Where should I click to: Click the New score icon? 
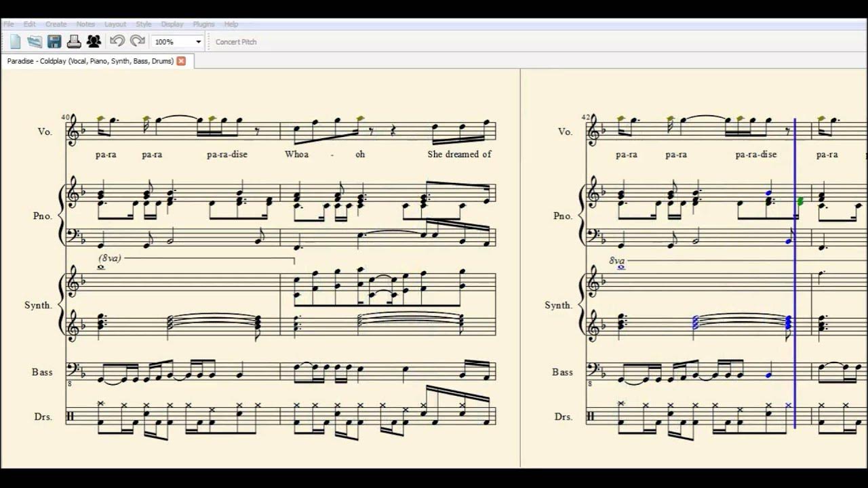click(16, 41)
